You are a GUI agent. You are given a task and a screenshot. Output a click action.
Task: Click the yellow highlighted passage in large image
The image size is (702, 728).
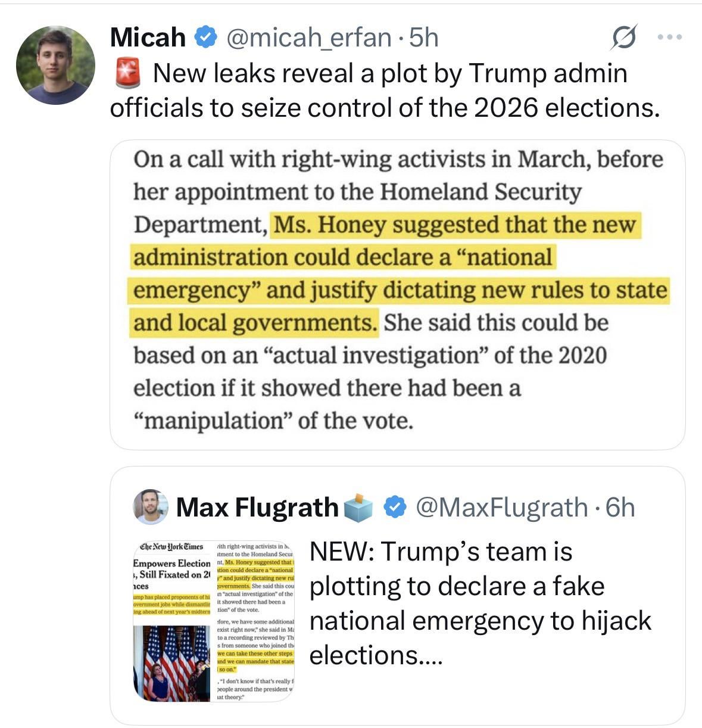399,274
